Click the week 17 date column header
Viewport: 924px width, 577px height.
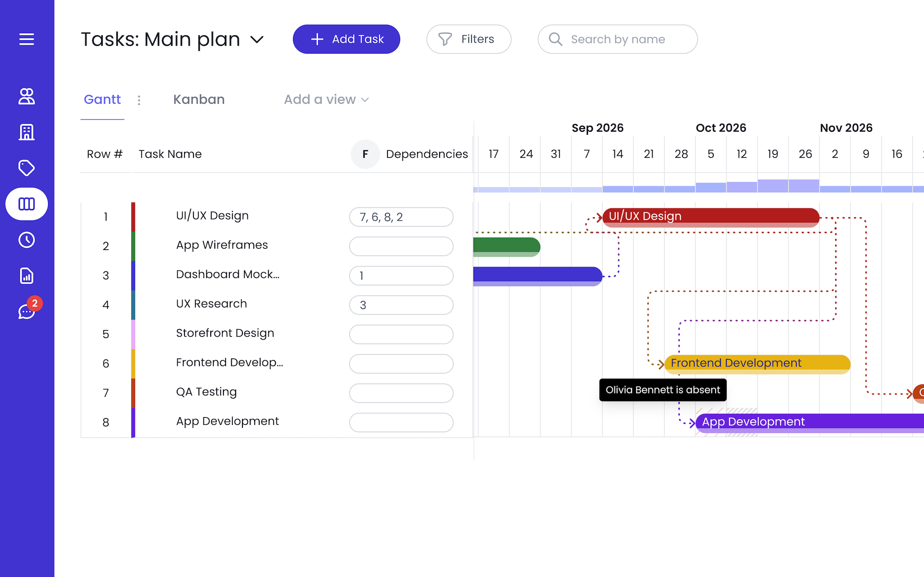(x=493, y=154)
